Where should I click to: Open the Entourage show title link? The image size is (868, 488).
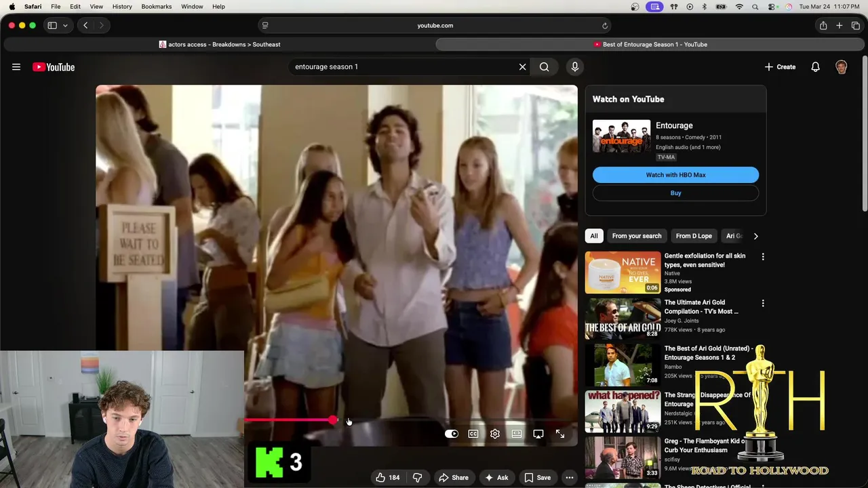click(x=674, y=125)
